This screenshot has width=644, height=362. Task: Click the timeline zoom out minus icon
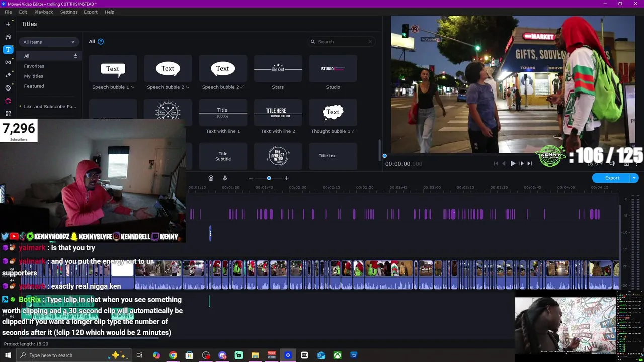tap(251, 178)
